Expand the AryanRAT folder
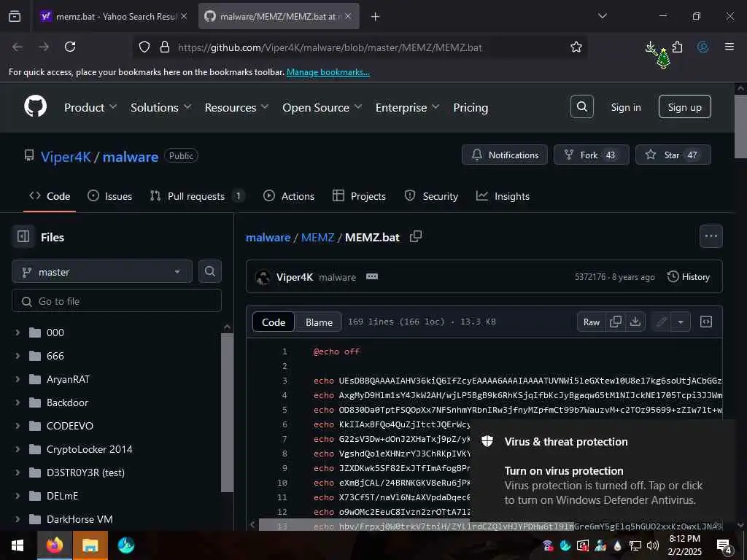The image size is (747, 560). pos(18,379)
